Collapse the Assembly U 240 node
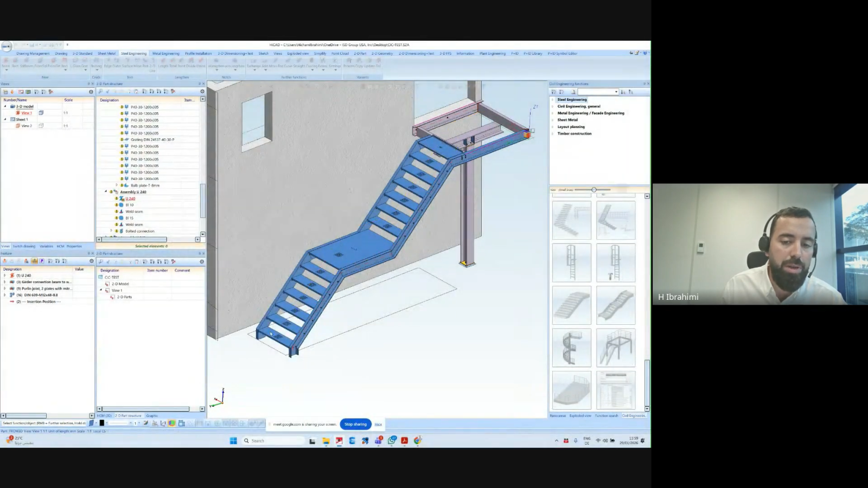This screenshot has height=488, width=868. click(x=106, y=192)
